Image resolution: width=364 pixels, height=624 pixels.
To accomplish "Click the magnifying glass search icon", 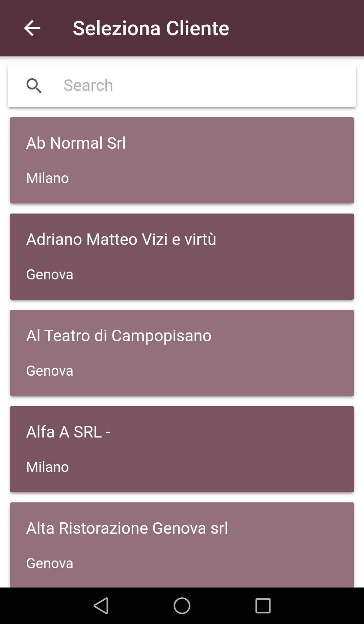I will (x=34, y=86).
